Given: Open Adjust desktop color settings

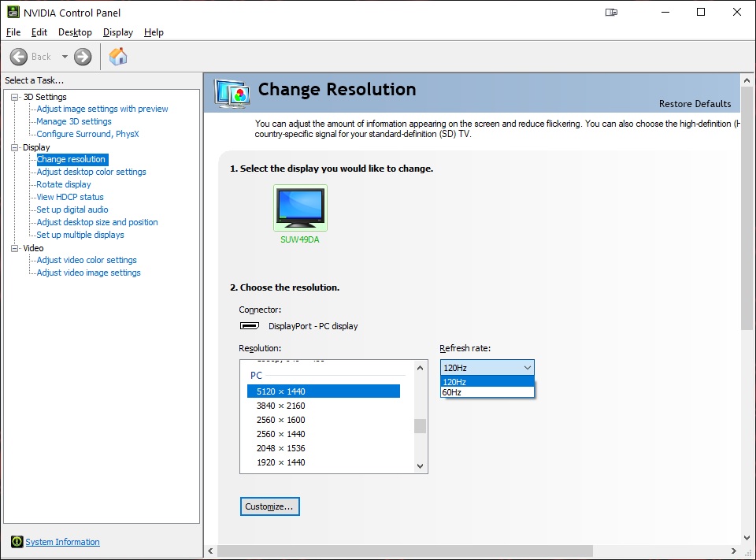Looking at the screenshot, I should (x=91, y=172).
